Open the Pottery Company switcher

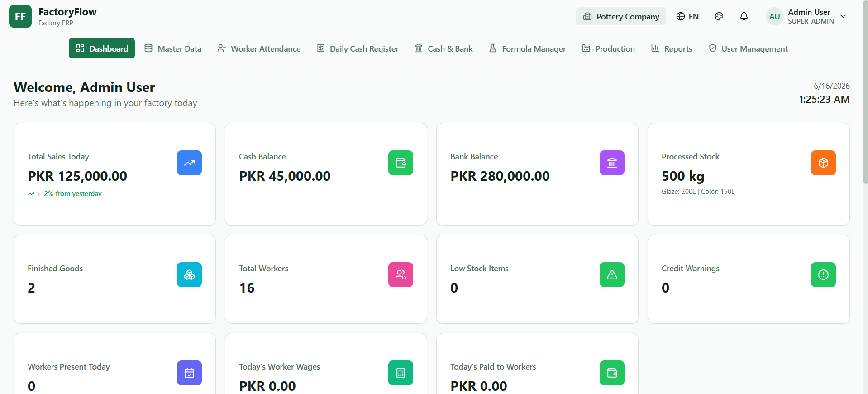(x=621, y=16)
